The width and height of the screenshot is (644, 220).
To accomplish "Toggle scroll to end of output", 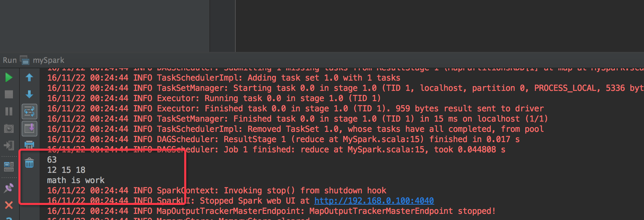I will tap(30, 128).
